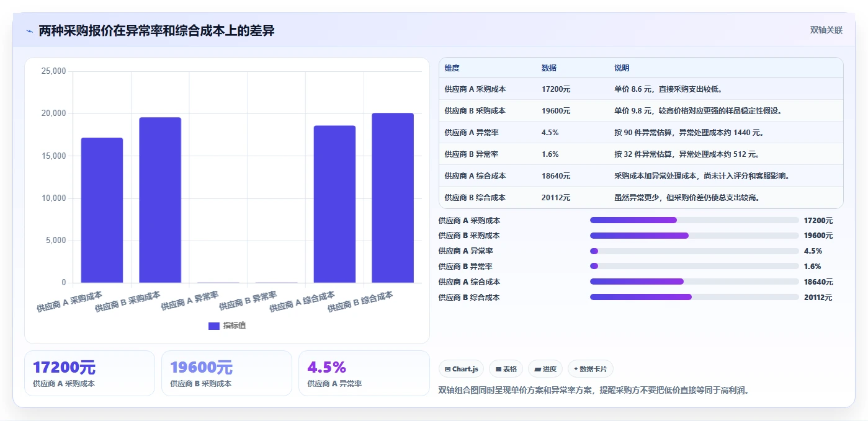Click the 5,000 y-axis label
Image resolution: width=868 pixels, height=421 pixels.
[56, 241]
